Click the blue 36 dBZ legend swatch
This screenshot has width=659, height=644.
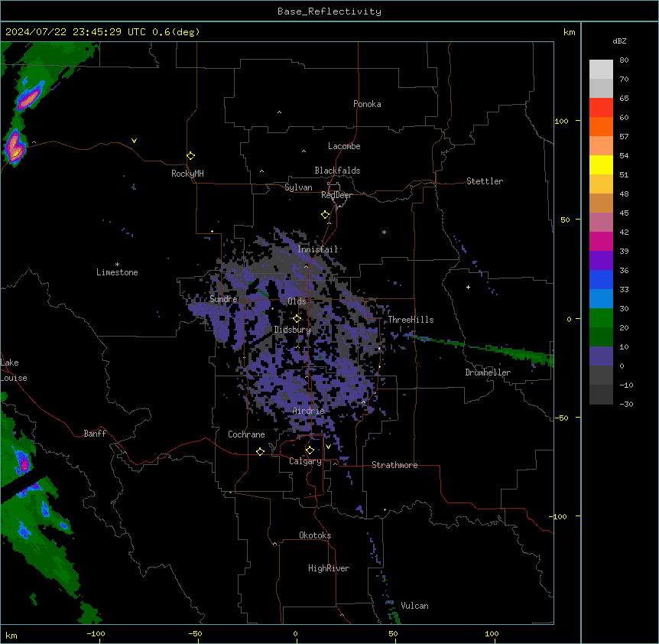point(601,279)
